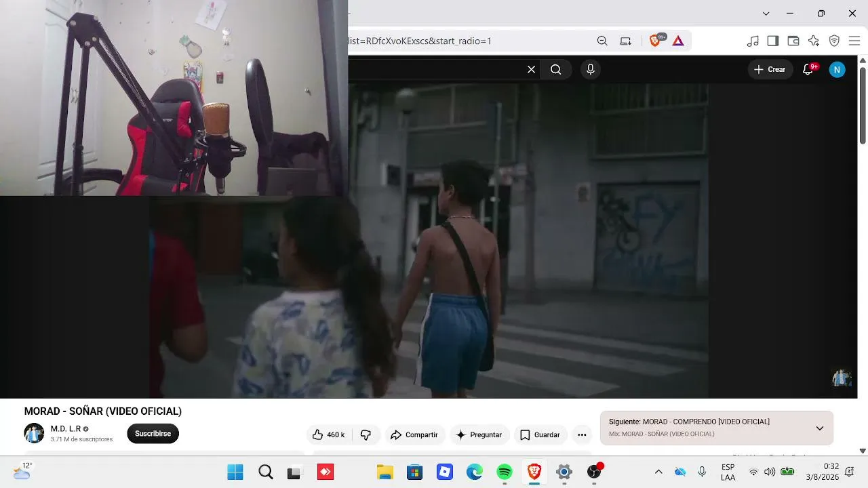Click the zoom out magnifier in address bar

[602, 41]
